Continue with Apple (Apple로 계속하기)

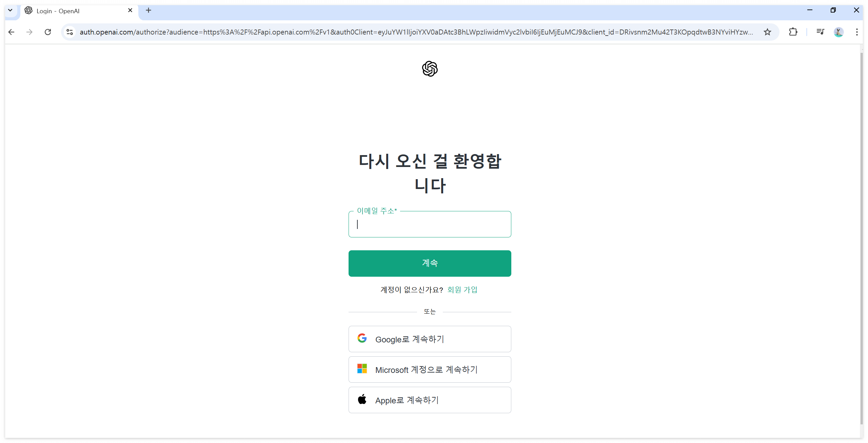pos(430,400)
